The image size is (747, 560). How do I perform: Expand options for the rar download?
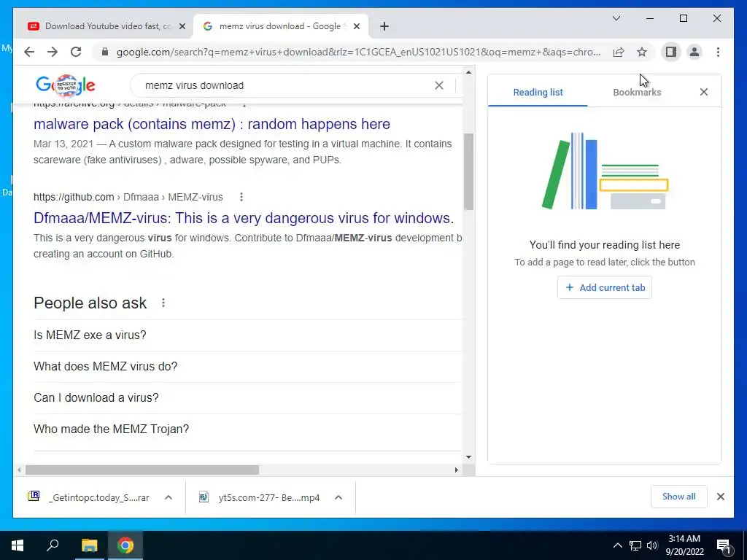pyautogui.click(x=169, y=497)
